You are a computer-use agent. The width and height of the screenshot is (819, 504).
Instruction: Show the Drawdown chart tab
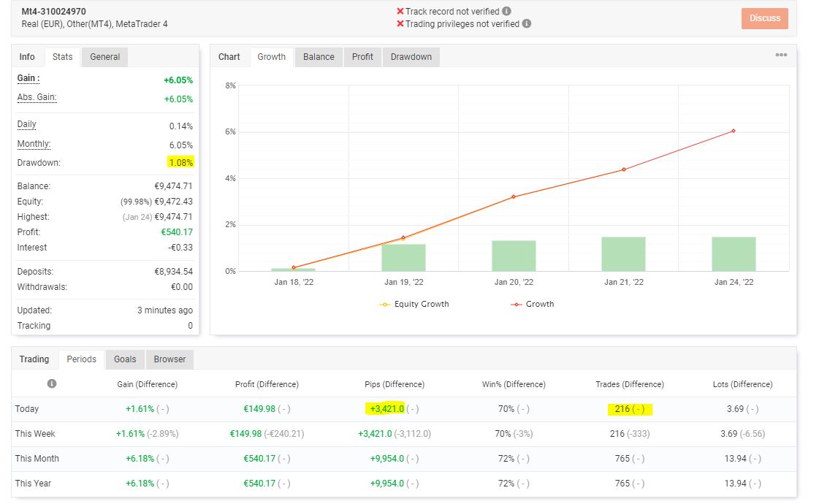click(x=411, y=57)
